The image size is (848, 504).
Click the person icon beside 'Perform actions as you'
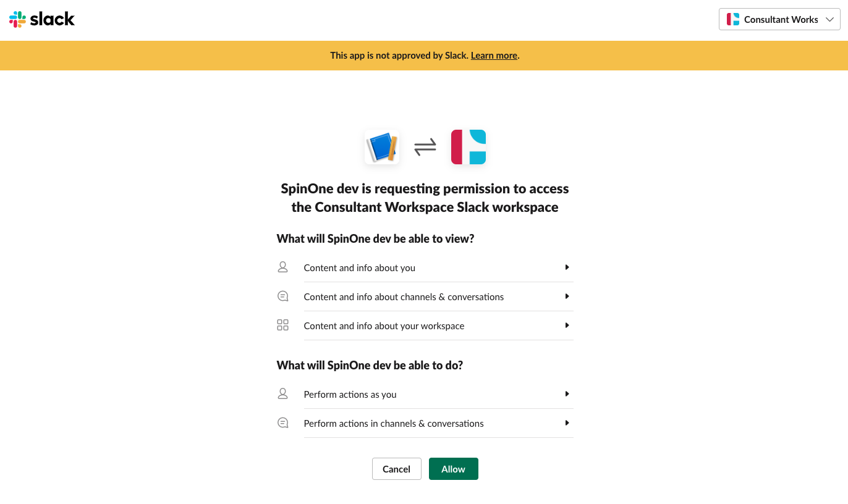(x=283, y=394)
